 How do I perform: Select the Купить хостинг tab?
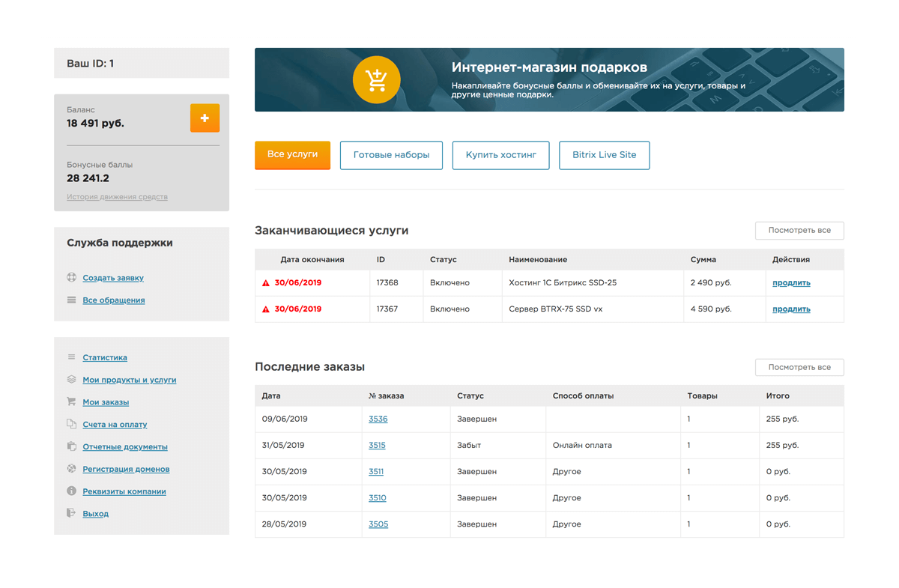coord(500,155)
